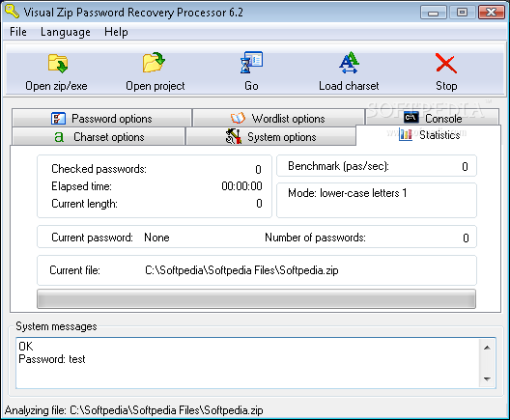Click the System options tools icon
Image resolution: width=510 pixels, height=420 pixels.
click(234, 136)
